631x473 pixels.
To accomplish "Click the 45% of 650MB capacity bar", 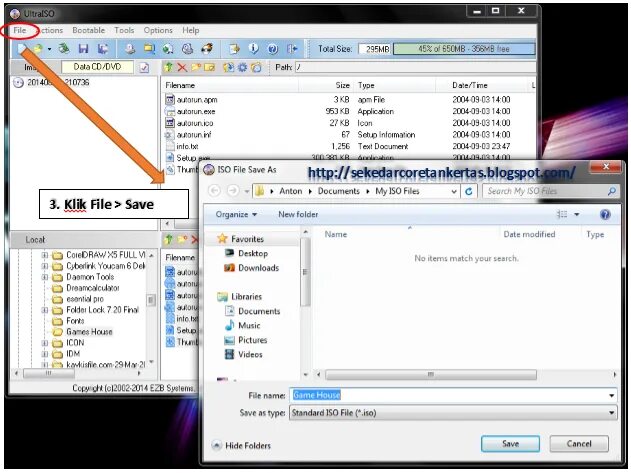I will coord(464,49).
